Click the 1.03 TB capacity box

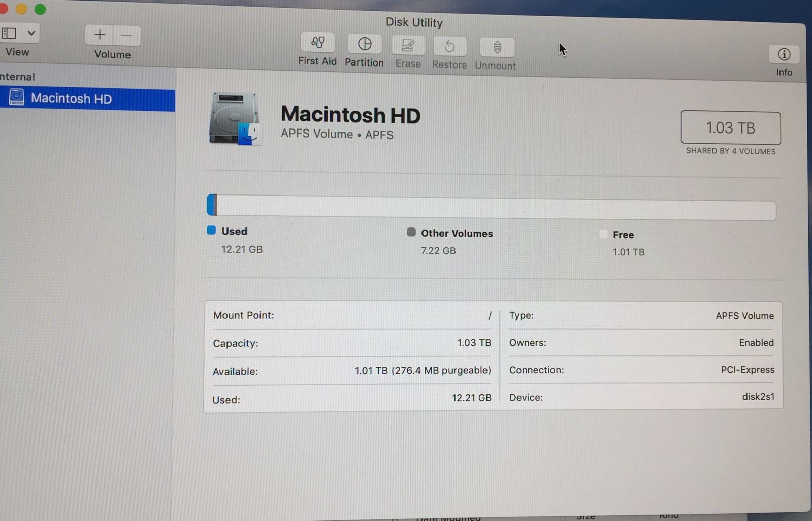[730, 128]
